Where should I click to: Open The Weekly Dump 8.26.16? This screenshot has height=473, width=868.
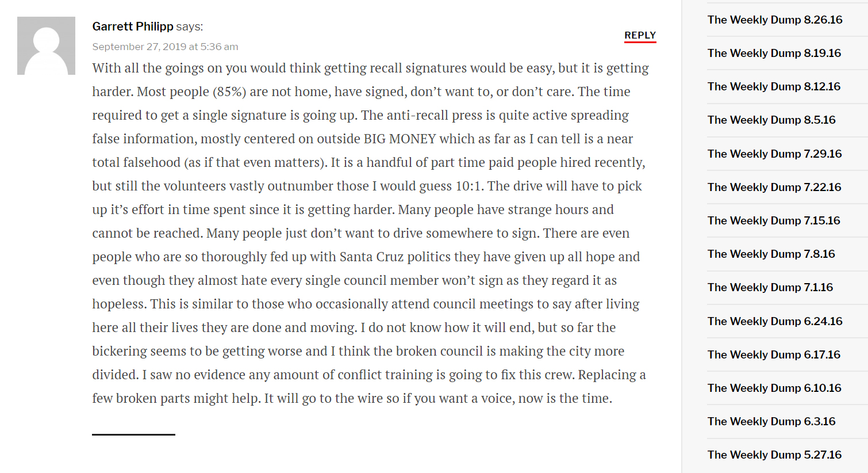774,20
